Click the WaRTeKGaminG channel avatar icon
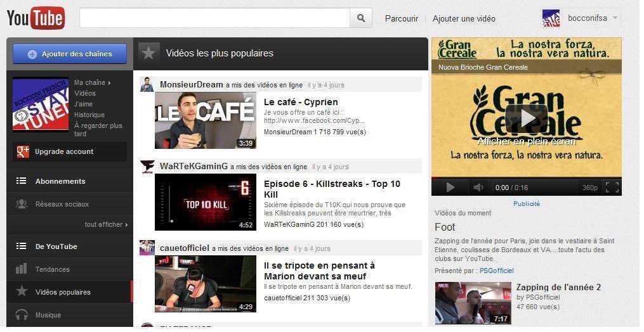This screenshot has height=332, width=644. 147,166
